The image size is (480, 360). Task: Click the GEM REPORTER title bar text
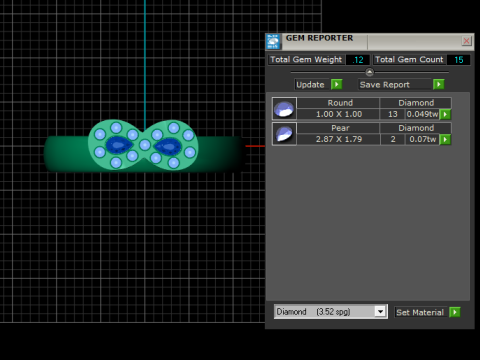coord(319,38)
